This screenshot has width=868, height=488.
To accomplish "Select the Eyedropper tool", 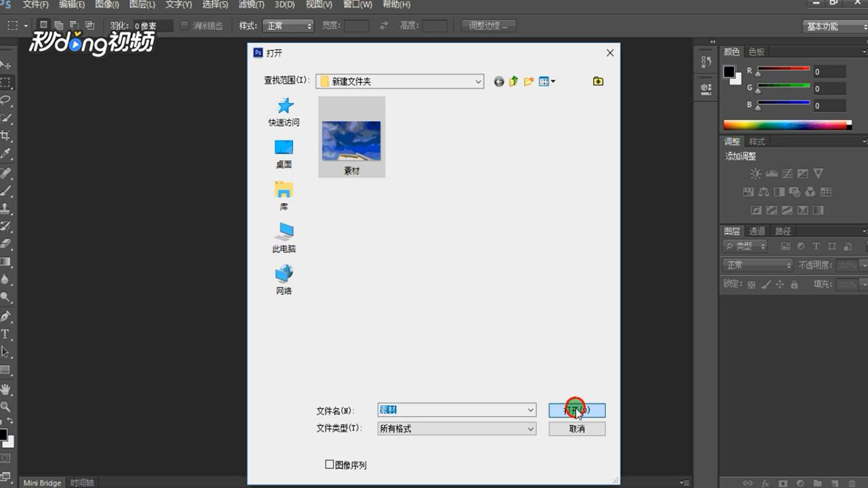I will [6, 154].
